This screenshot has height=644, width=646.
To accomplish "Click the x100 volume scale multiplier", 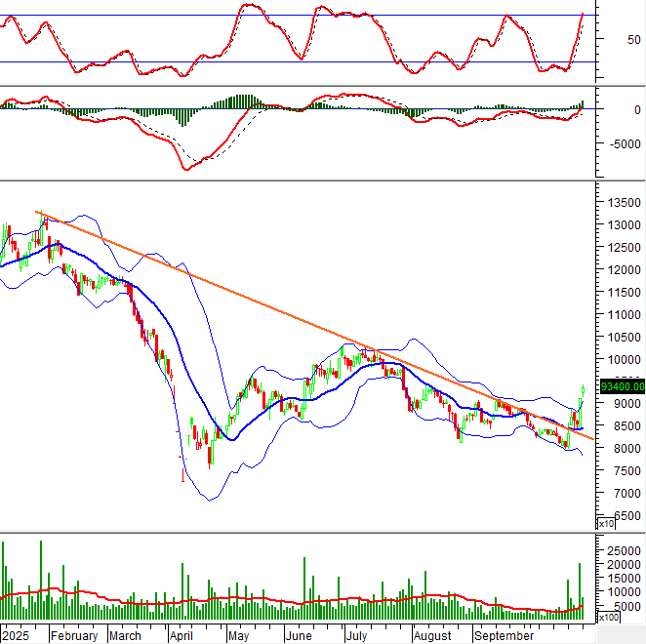I will [608, 618].
